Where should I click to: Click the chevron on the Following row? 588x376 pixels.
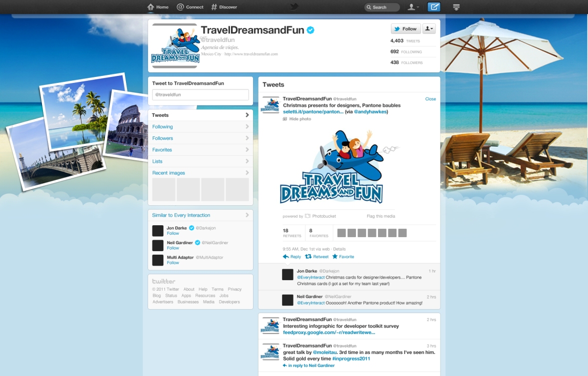[x=247, y=127]
